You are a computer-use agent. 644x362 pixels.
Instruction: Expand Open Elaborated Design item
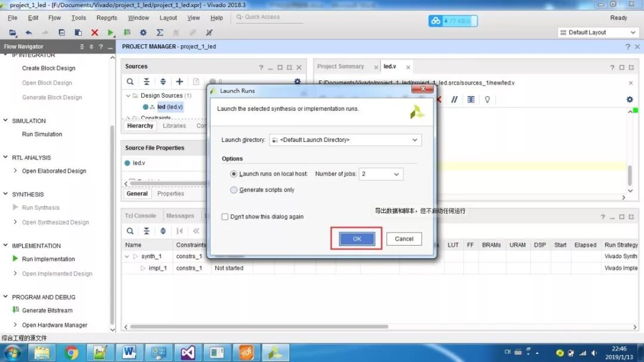15,171
